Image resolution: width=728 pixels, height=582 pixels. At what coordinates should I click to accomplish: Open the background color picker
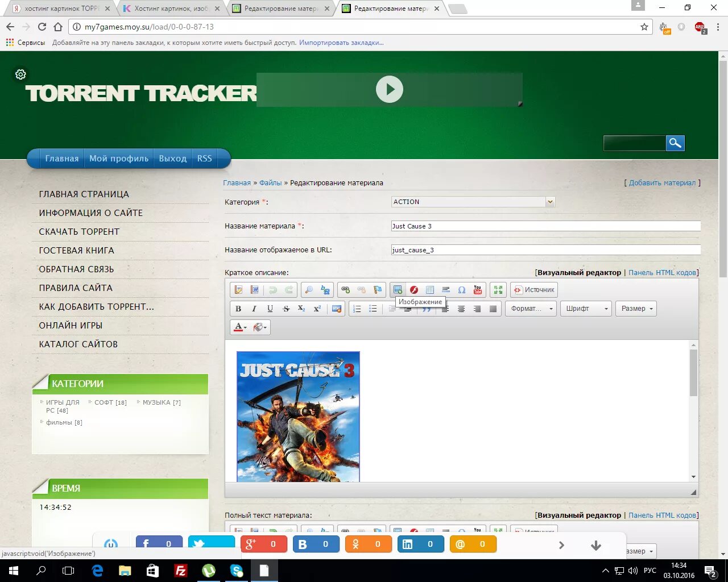pyautogui.click(x=260, y=327)
